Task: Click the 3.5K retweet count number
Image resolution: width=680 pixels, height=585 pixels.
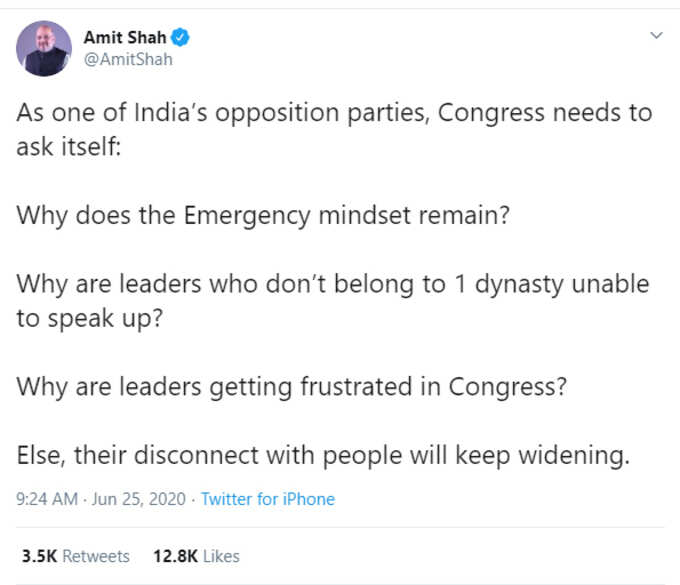Action: 39,556
